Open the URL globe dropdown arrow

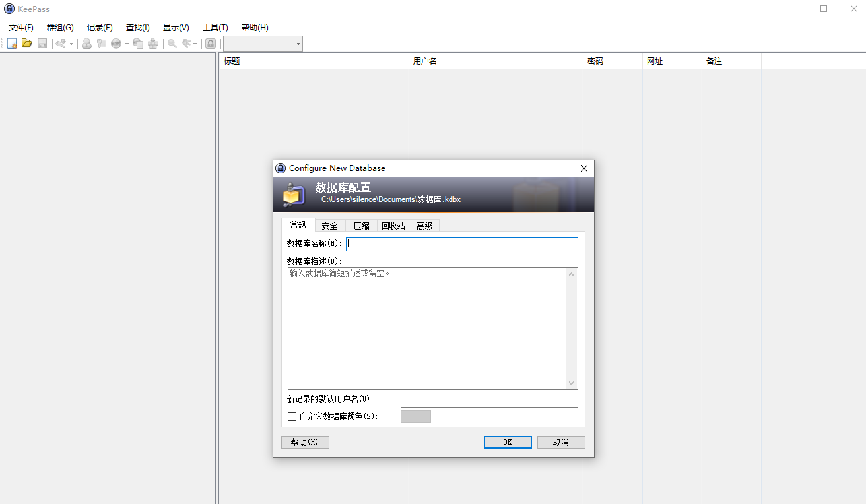tap(127, 44)
